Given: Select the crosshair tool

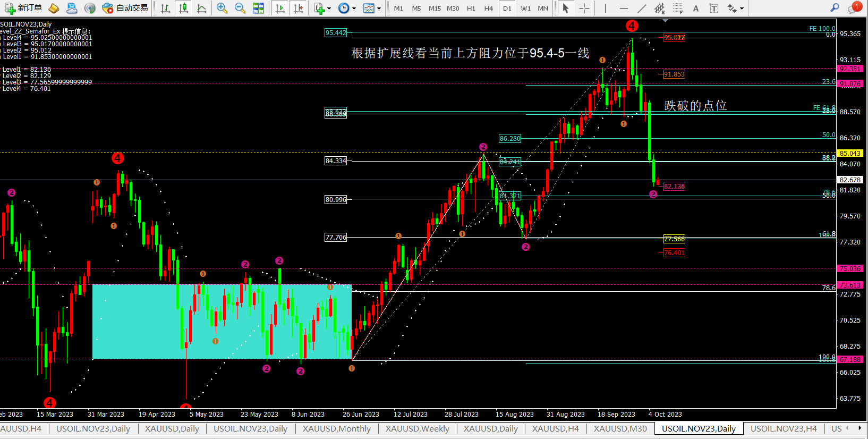Looking at the screenshot, I should coord(584,8).
